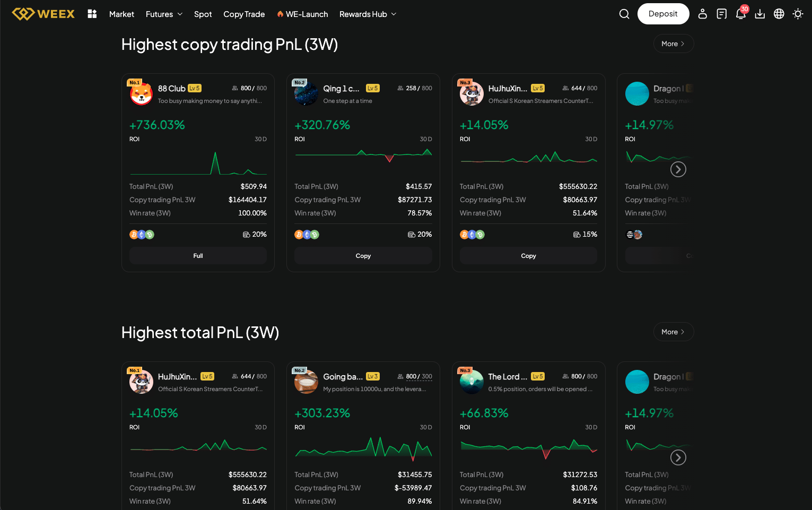Click the +303.23% ROI value
812x510 pixels.
point(322,413)
